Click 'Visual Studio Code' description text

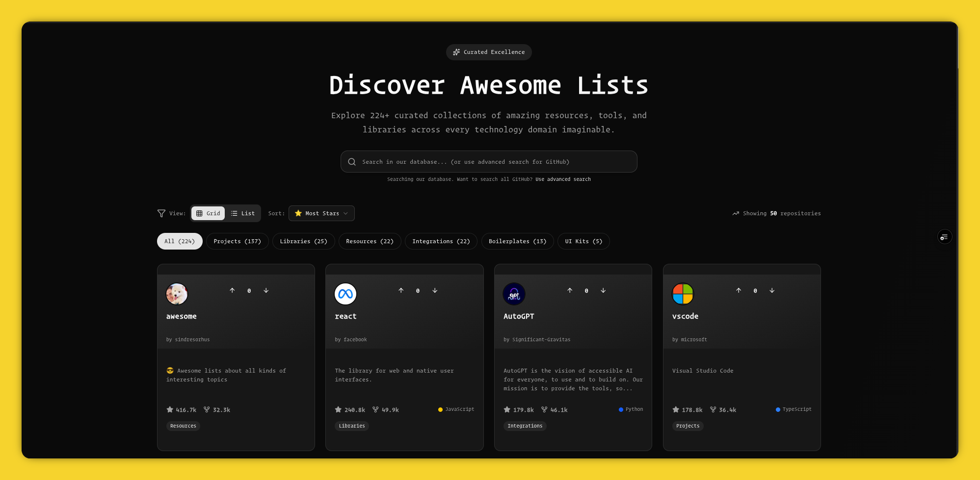click(703, 371)
